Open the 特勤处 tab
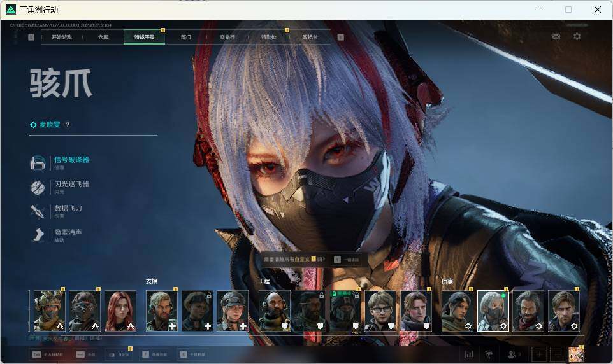Image resolution: width=613 pixels, height=364 pixels. click(x=268, y=37)
